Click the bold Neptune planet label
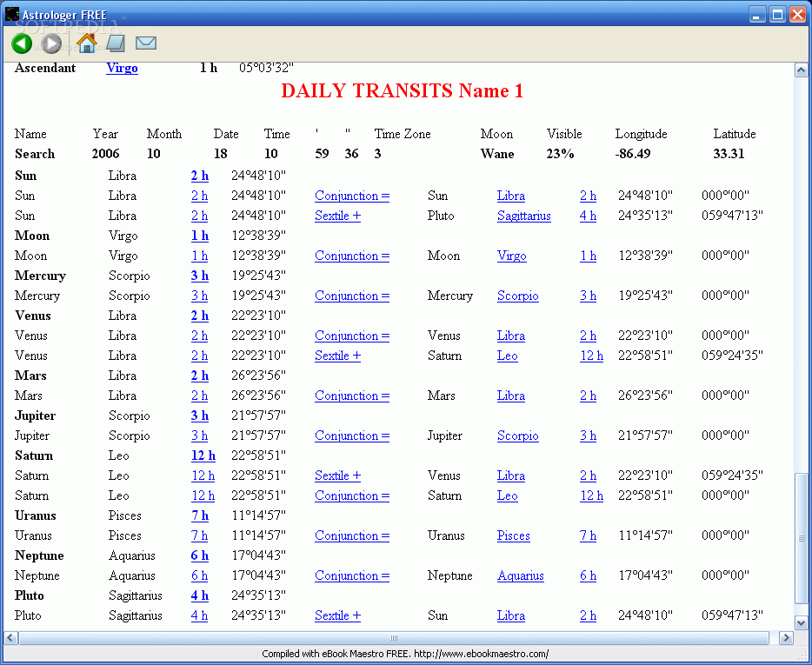The image size is (812, 665). (x=39, y=555)
